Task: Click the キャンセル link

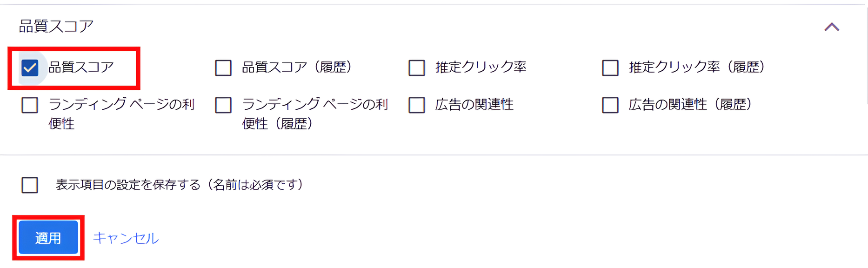Action: (126, 238)
